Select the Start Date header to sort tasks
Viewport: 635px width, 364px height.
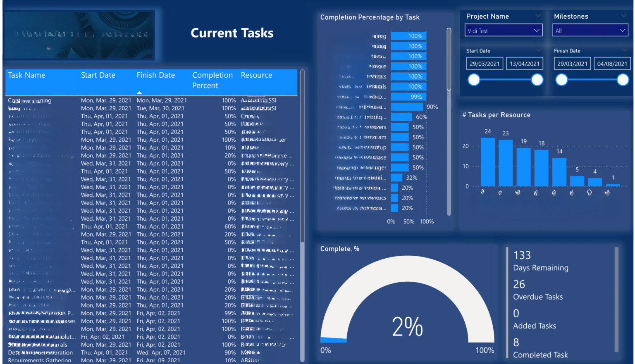[98, 75]
